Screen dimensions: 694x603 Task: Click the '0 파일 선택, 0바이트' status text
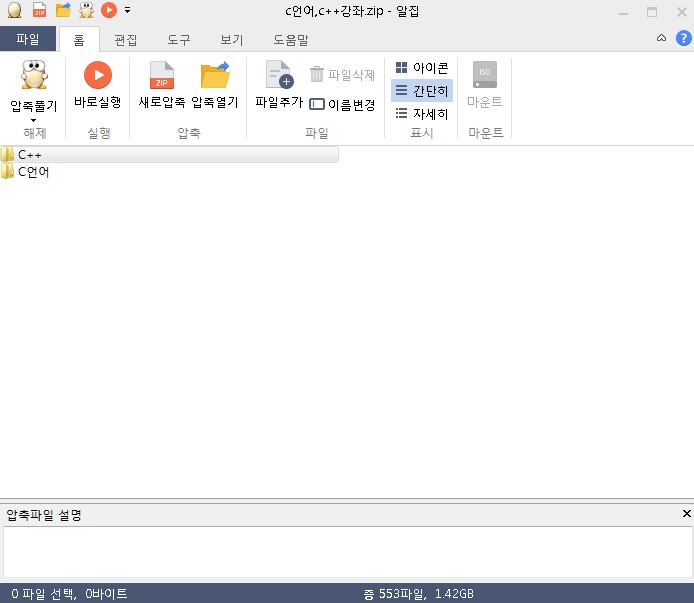pos(69,594)
